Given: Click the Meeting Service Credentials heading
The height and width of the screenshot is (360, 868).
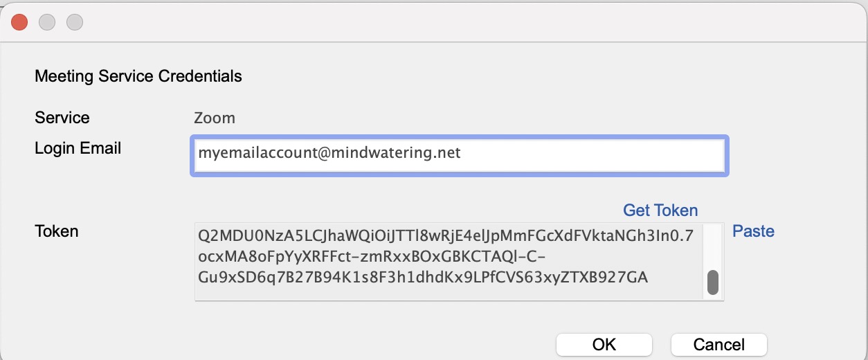Looking at the screenshot, I should click(x=138, y=76).
